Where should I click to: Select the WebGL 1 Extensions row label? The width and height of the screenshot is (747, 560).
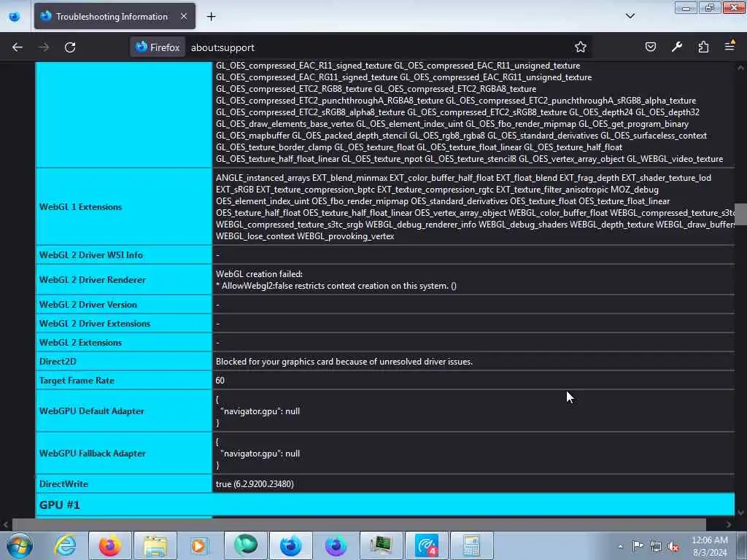(80, 206)
